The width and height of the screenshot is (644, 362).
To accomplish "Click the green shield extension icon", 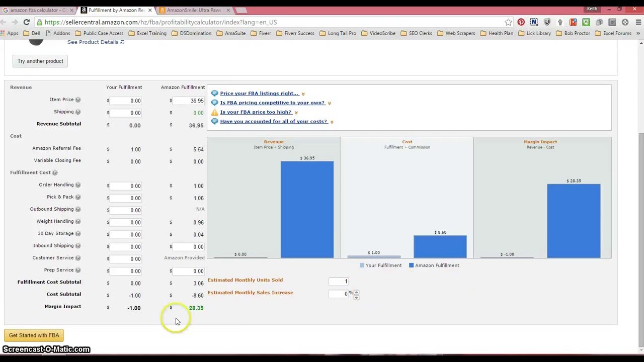I will pos(586,22).
